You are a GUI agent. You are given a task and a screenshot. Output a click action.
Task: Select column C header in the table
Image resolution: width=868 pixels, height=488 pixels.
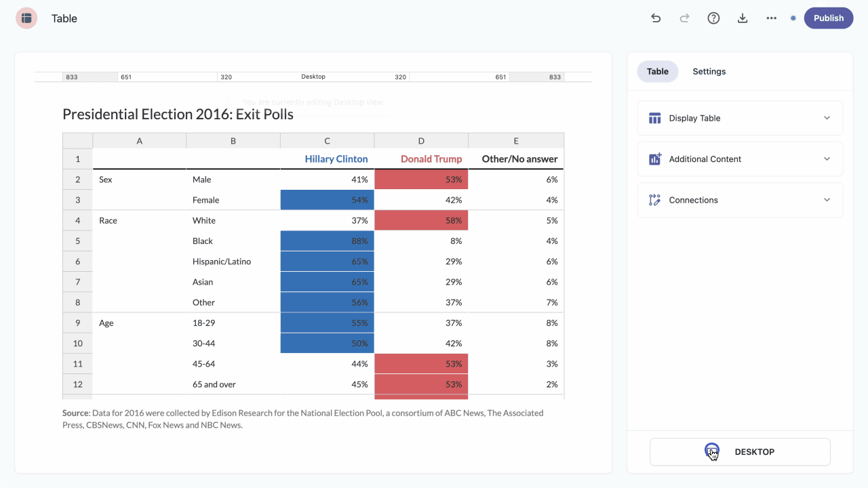click(327, 141)
